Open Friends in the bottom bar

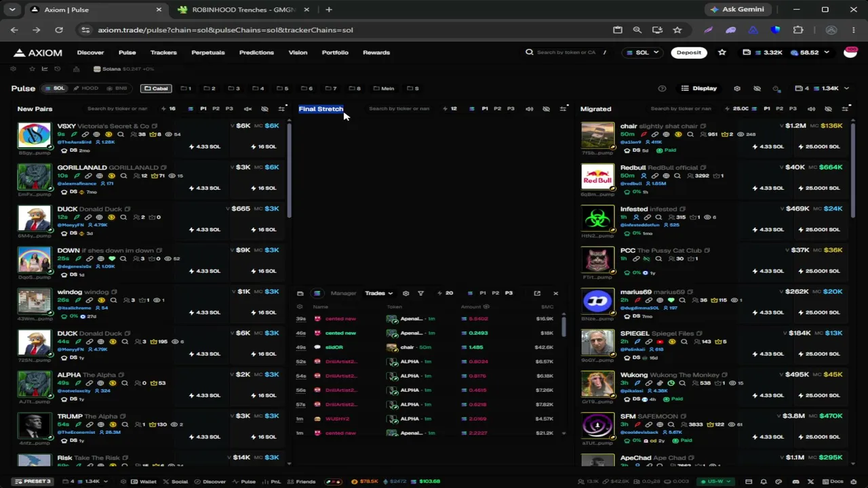(301, 481)
